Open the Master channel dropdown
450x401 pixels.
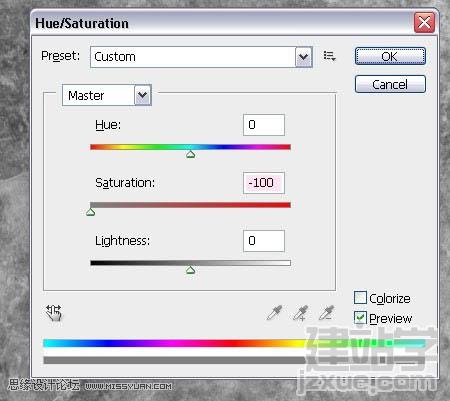(107, 95)
